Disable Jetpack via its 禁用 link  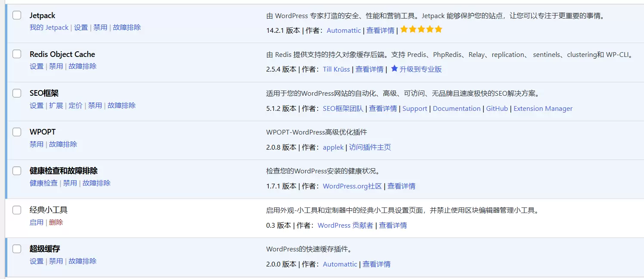[100, 27]
